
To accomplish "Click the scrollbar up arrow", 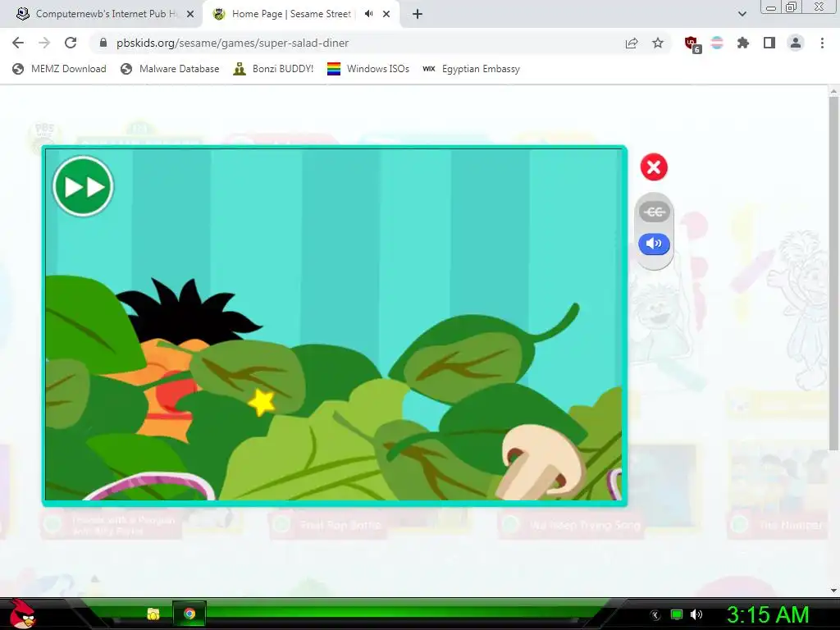I will coord(833,91).
